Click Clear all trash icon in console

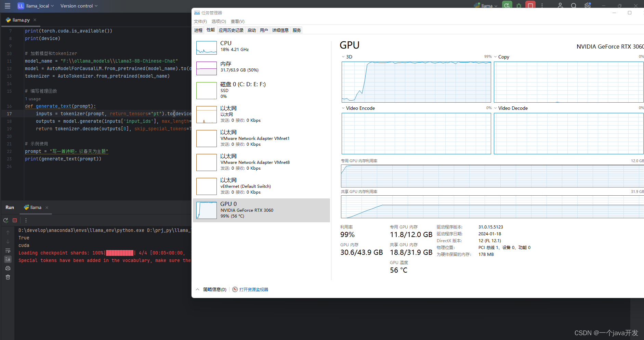pyautogui.click(x=8, y=277)
